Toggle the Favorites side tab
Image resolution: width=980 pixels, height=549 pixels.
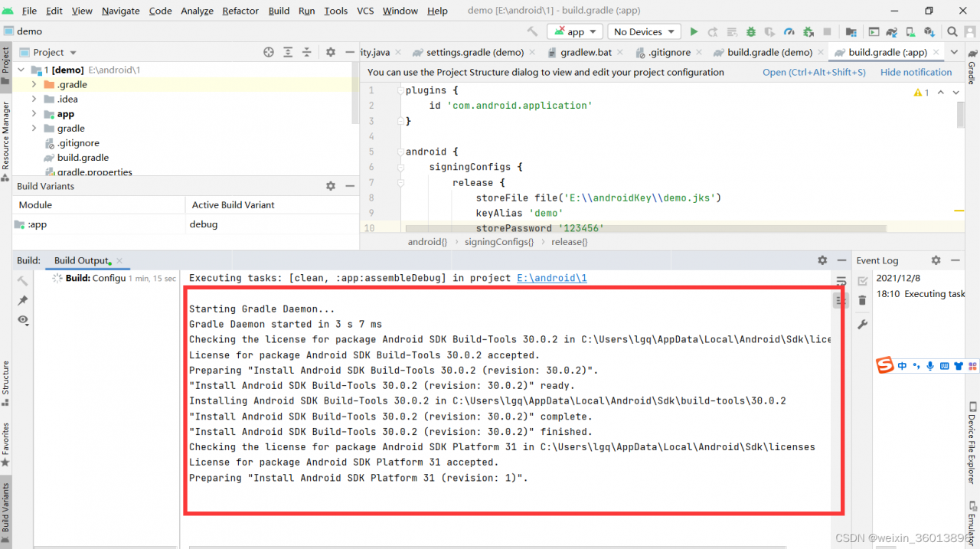tap(6, 444)
